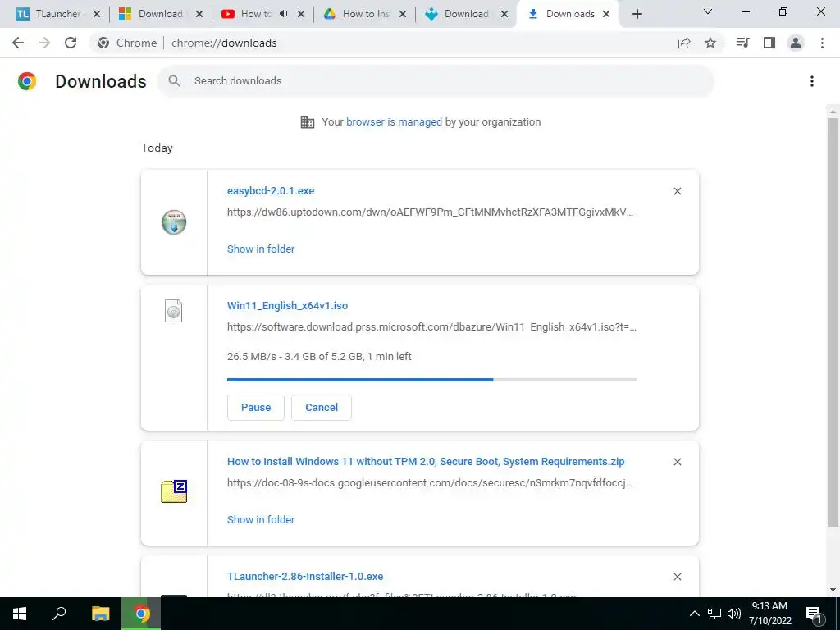Cancel the Win11 ISO download
Viewport: 840px width, 630px height.
(x=322, y=408)
